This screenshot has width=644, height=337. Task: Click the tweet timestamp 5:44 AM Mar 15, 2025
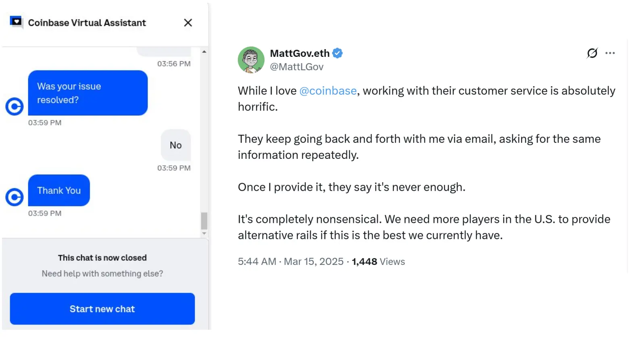click(x=290, y=262)
